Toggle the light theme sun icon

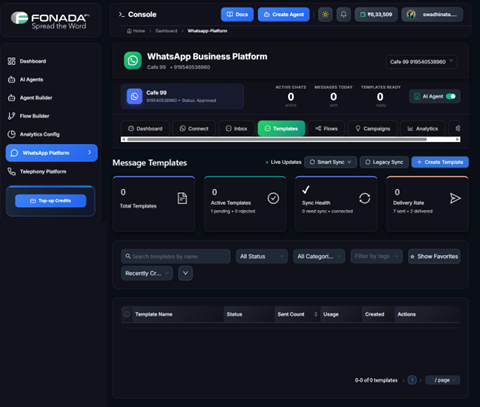(325, 15)
